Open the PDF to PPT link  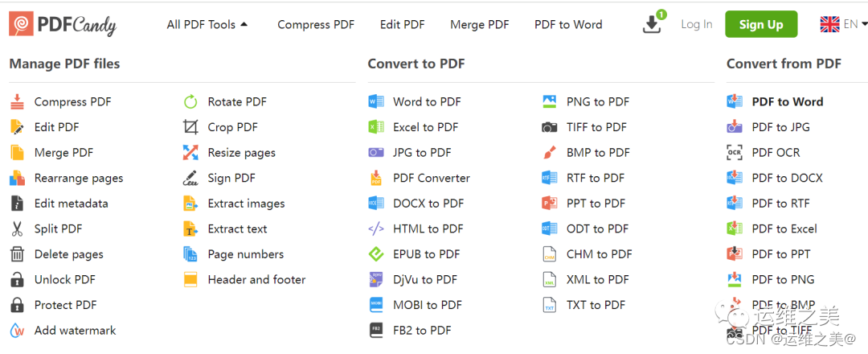click(781, 255)
